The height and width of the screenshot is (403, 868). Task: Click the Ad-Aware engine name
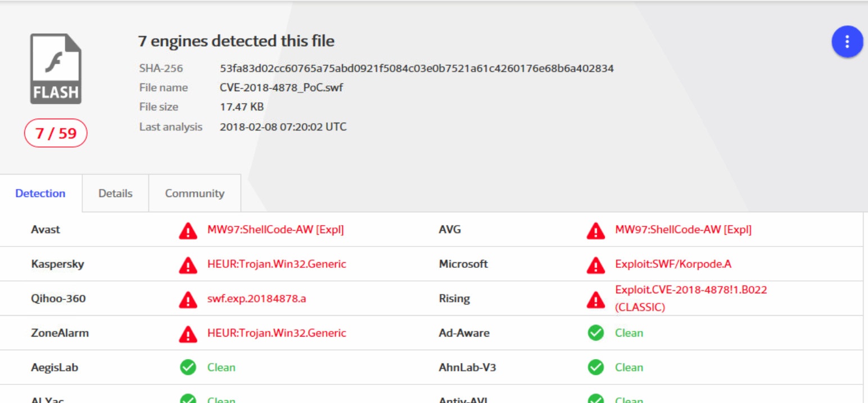464,333
